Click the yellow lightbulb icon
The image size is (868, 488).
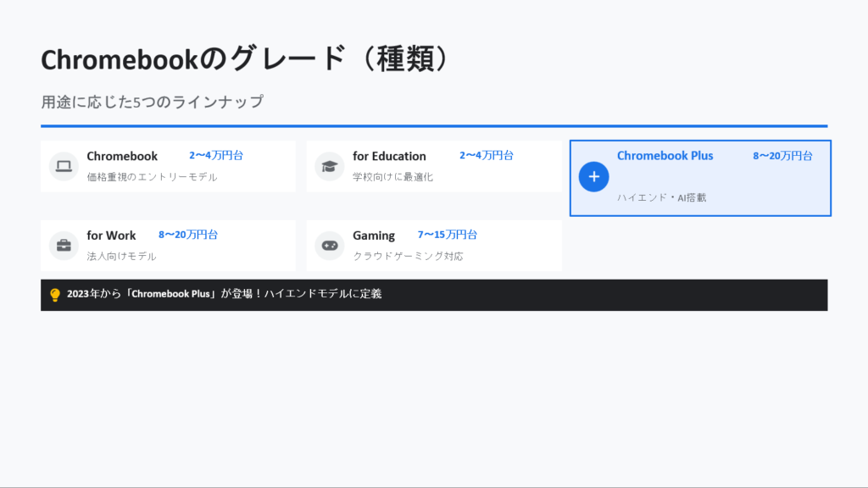[x=55, y=295]
